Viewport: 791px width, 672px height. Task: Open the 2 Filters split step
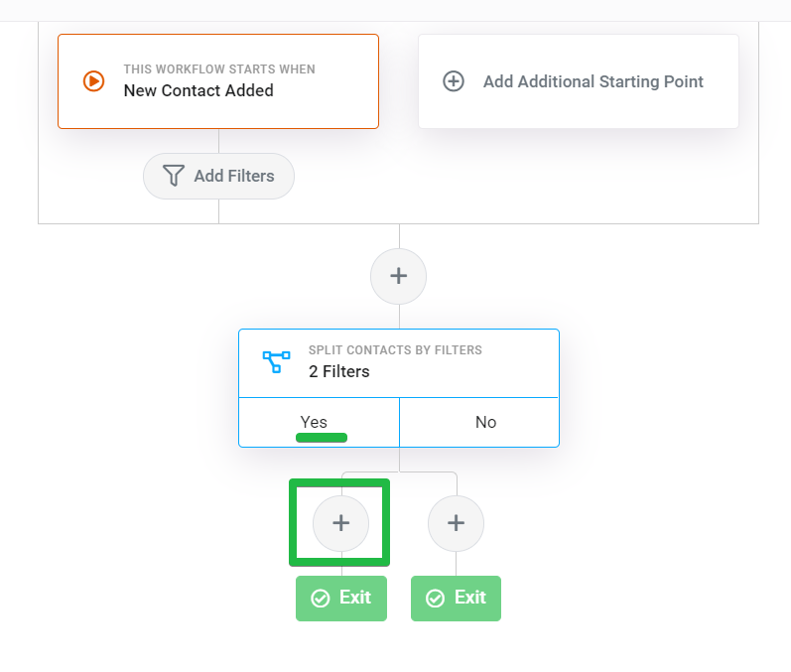tap(399, 363)
